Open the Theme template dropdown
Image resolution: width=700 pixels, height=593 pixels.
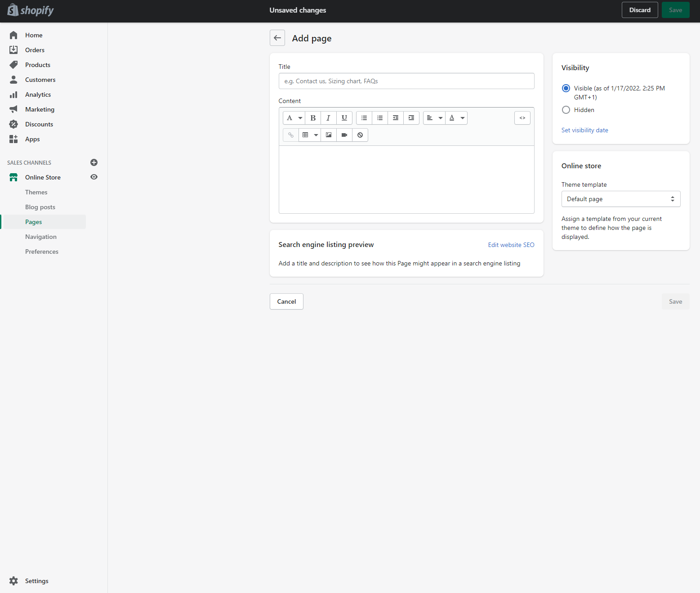pyautogui.click(x=620, y=199)
